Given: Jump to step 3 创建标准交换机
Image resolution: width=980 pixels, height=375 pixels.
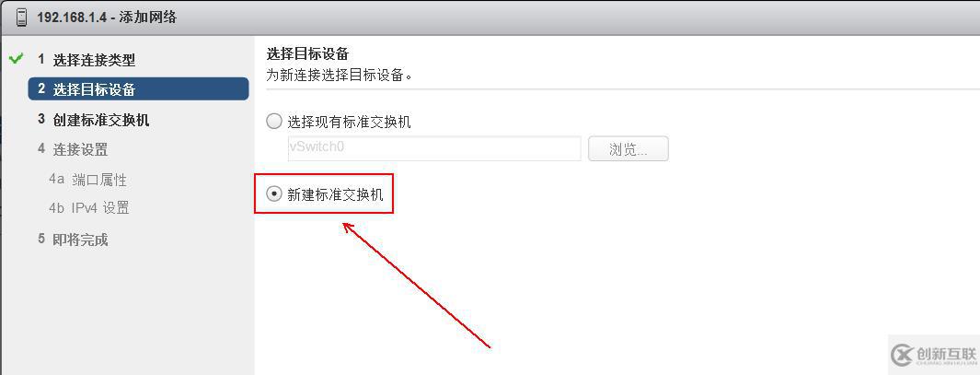Looking at the screenshot, I should click(93, 120).
